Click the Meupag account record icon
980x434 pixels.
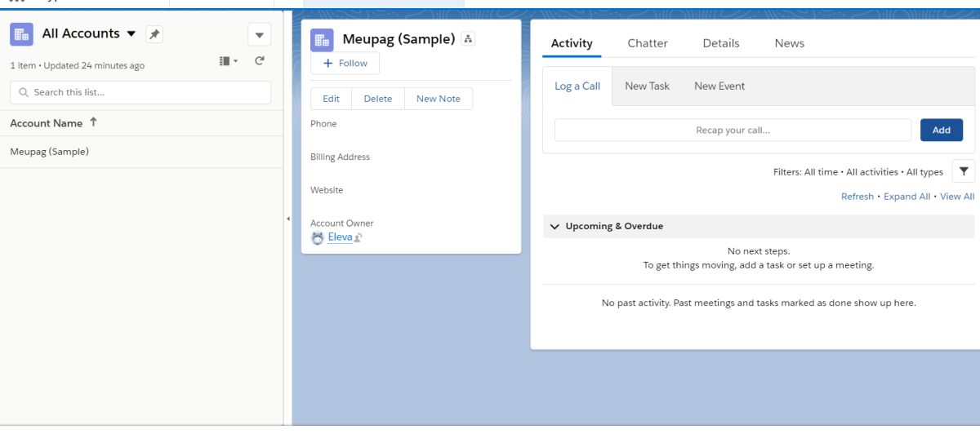coord(322,40)
